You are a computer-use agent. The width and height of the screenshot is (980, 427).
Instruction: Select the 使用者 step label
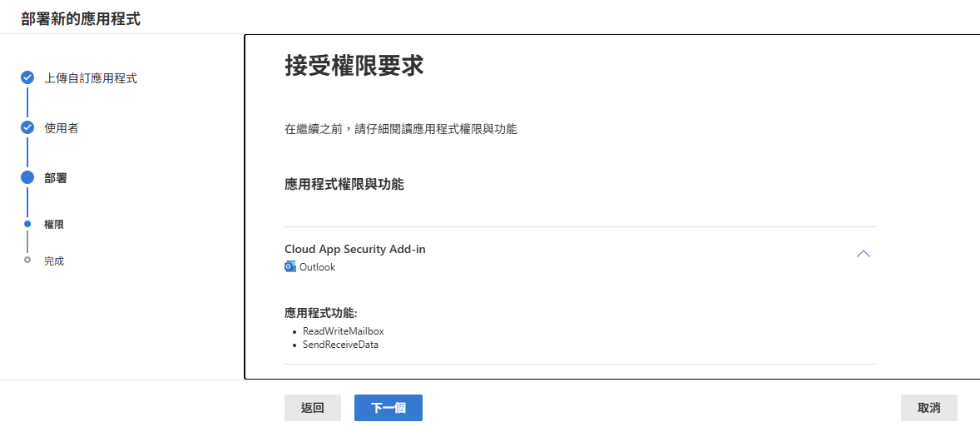tap(62, 128)
